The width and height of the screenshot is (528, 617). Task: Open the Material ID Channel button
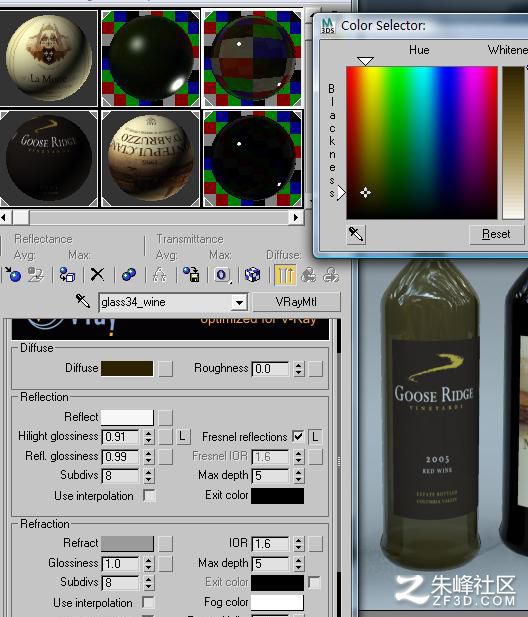222,275
